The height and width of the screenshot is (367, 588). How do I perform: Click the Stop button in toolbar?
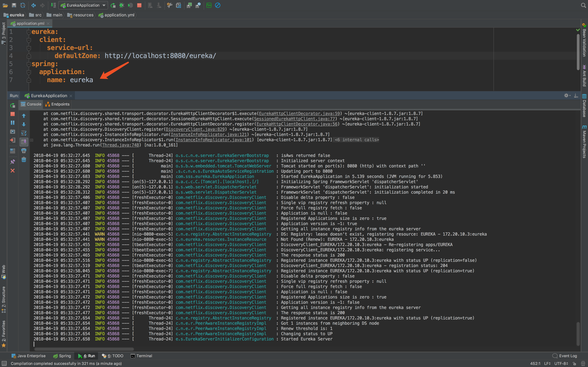point(139,5)
